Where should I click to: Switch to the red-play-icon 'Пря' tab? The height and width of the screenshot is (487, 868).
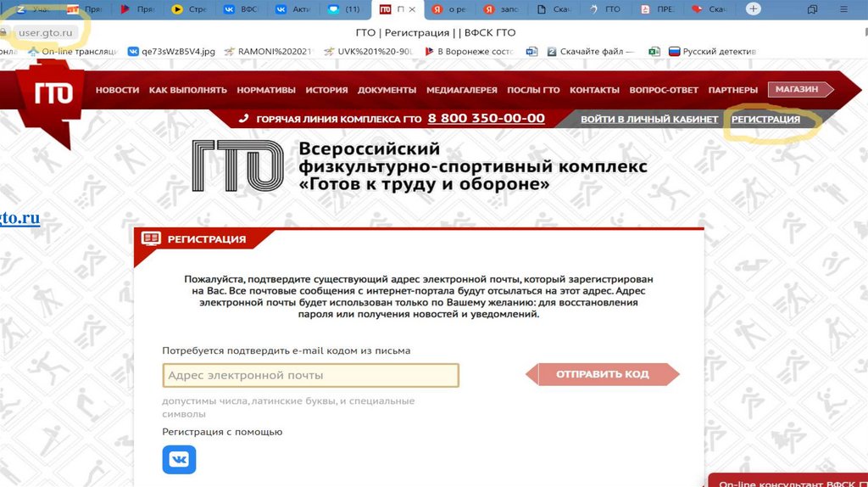pyautogui.click(x=137, y=9)
